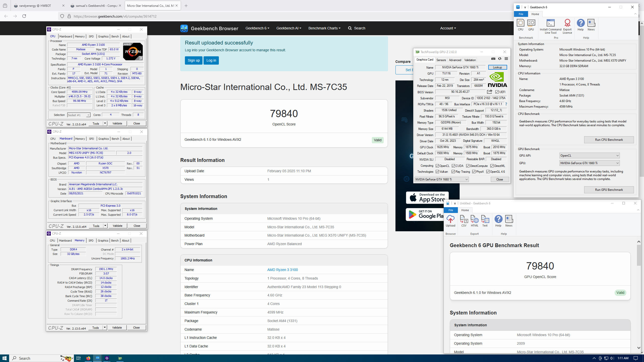Click the GPU benchmark icon in the Geekbench 6 ribbon

pos(531,25)
